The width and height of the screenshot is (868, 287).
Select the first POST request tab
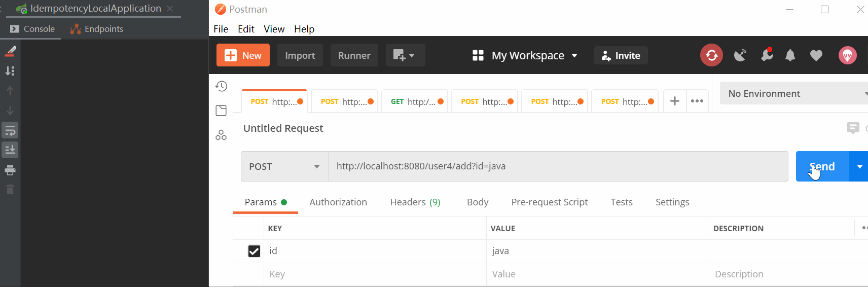point(274,101)
